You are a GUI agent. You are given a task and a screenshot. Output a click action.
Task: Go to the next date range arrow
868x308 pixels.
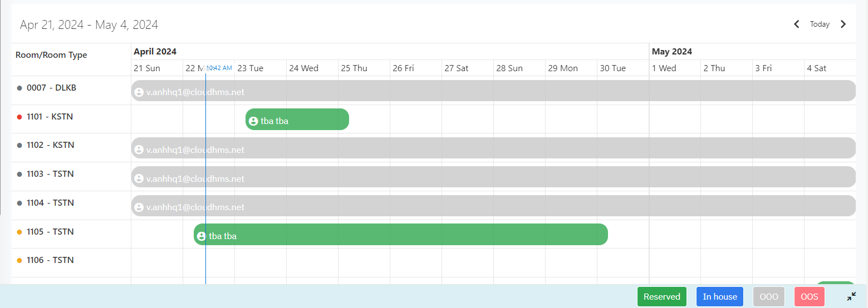click(843, 24)
